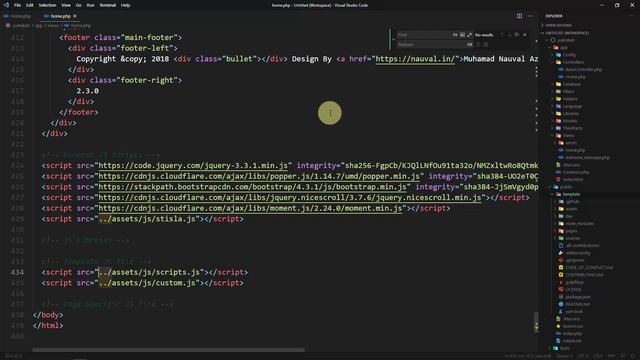This screenshot has height=360, width=640.
Task: Open the Help menu
Action: 125,5
